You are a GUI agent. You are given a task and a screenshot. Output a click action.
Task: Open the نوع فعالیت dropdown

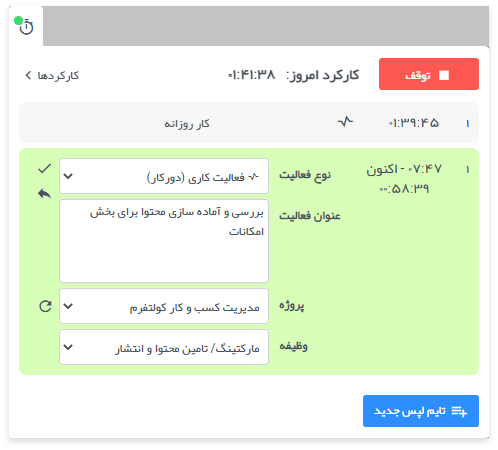click(164, 176)
